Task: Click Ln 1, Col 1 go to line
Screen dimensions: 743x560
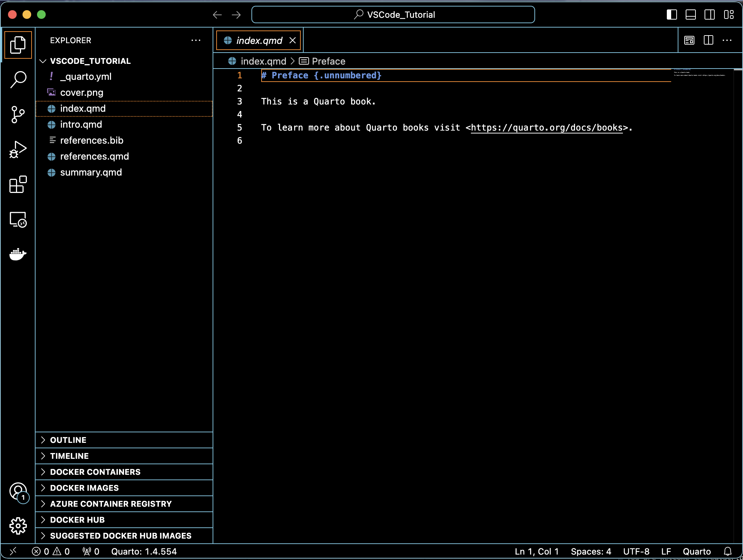Action: pyautogui.click(x=537, y=551)
